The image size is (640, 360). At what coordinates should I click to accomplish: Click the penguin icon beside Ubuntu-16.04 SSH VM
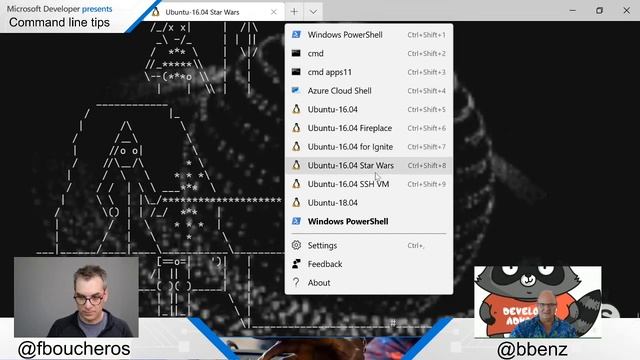(x=296, y=184)
